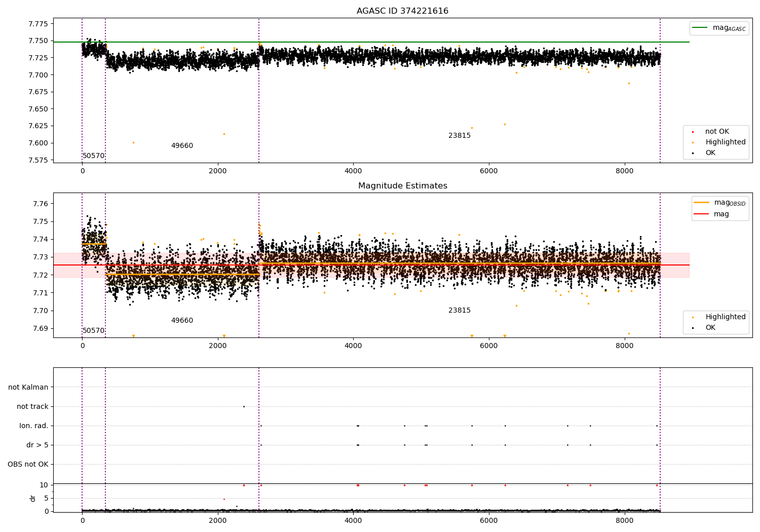This screenshot has height=532, width=760.
Task: Click the '8000' x-axis tick of middle plot
Action: [624, 346]
